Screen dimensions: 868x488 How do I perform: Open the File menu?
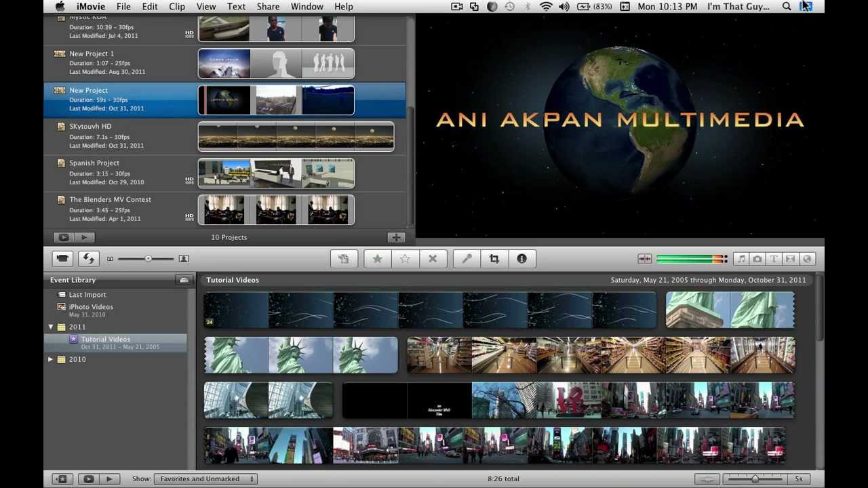coord(123,7)
